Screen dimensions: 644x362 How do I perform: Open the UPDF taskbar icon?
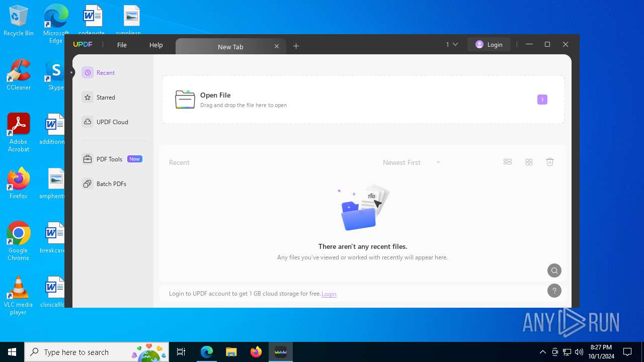(280, 352)
